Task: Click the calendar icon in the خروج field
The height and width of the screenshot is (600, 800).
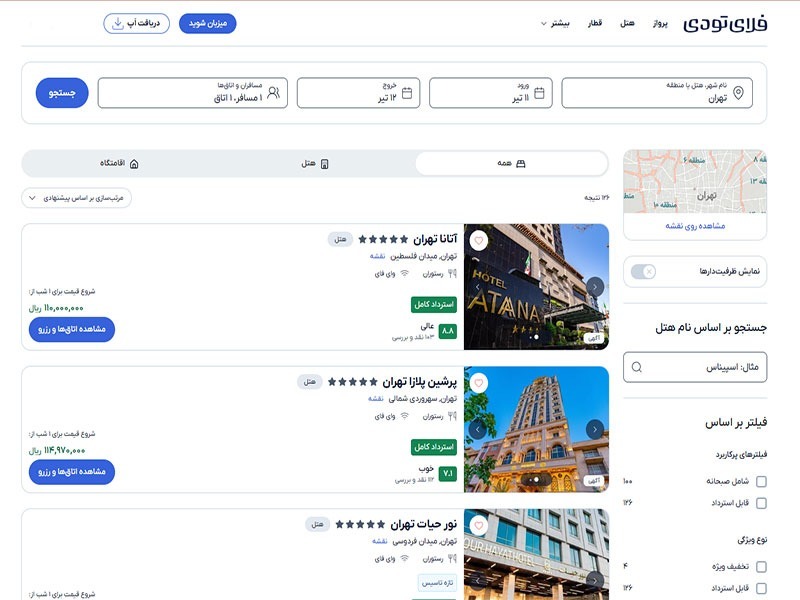Action: point(407,93)
